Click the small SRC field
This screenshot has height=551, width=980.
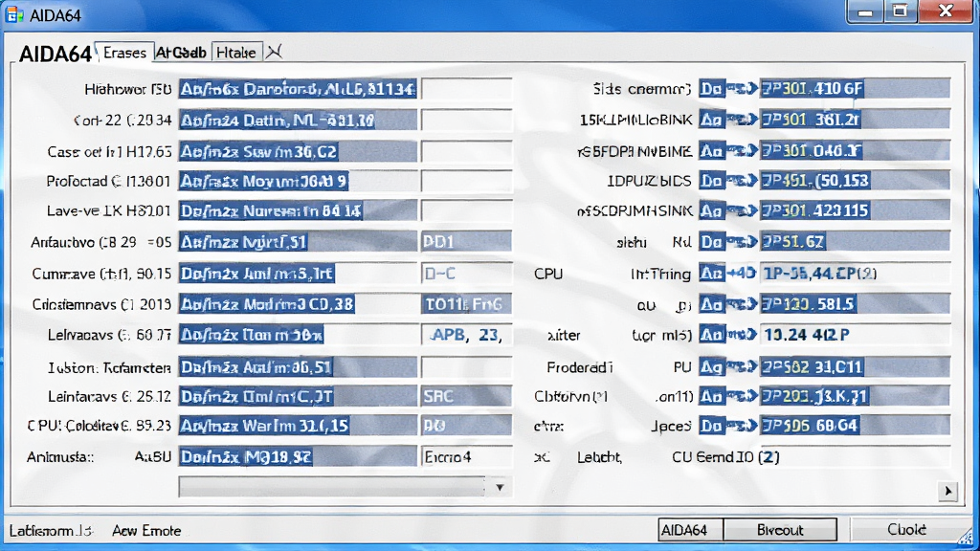[467, 396]
